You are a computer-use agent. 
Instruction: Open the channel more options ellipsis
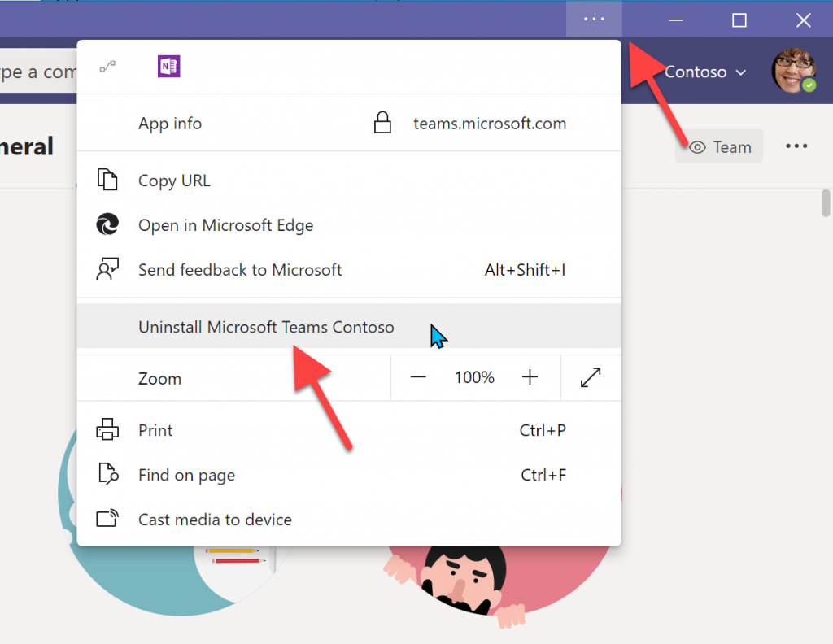[796, 146]
